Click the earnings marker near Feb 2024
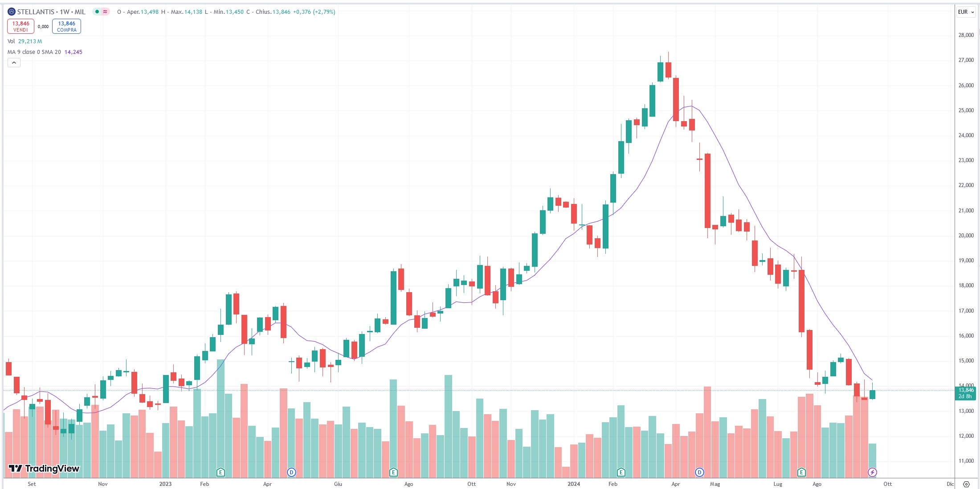Viewport: 980px width, 489px height. (621, 472)
